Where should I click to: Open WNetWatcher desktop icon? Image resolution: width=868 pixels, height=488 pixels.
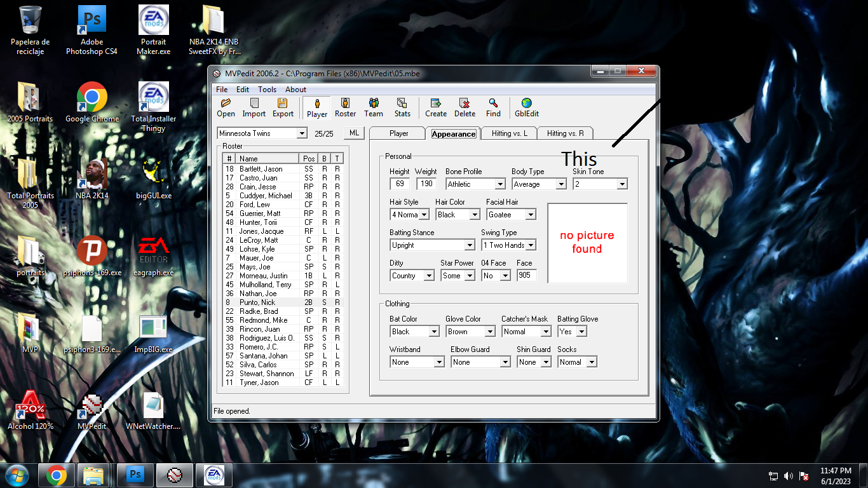tap(153, 410)
